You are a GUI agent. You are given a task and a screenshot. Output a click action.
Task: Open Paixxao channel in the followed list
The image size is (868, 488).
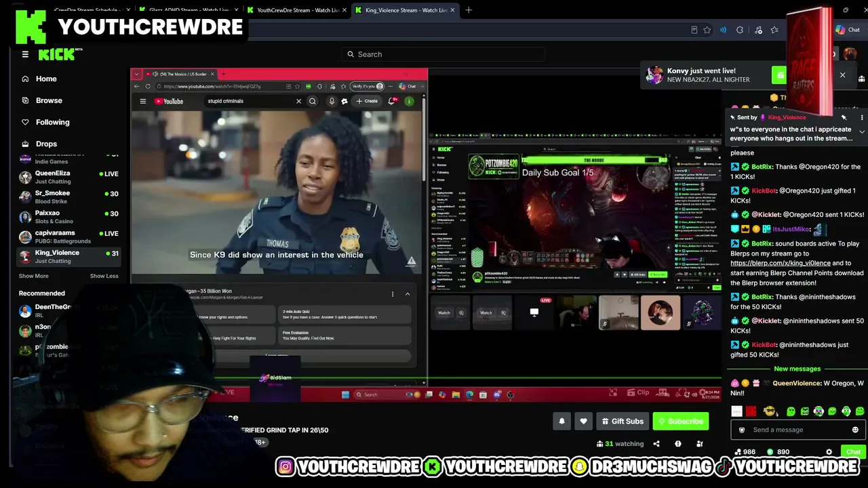click(x=68, y=217)
